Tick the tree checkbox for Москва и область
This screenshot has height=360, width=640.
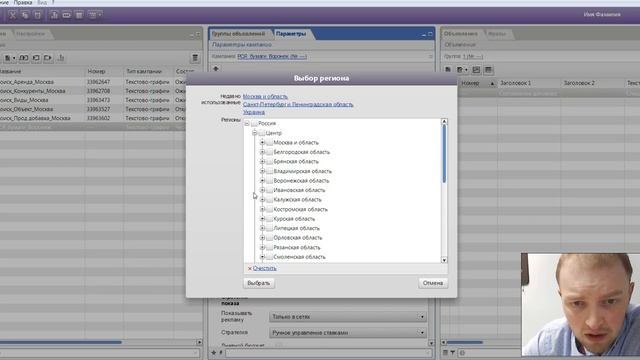(x=269, y=142)
